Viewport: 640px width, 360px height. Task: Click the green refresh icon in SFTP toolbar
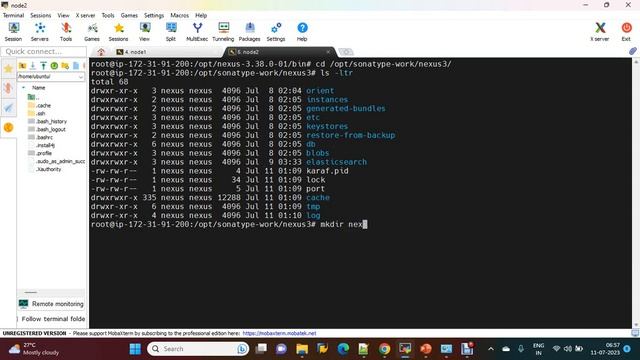point(54,66)
